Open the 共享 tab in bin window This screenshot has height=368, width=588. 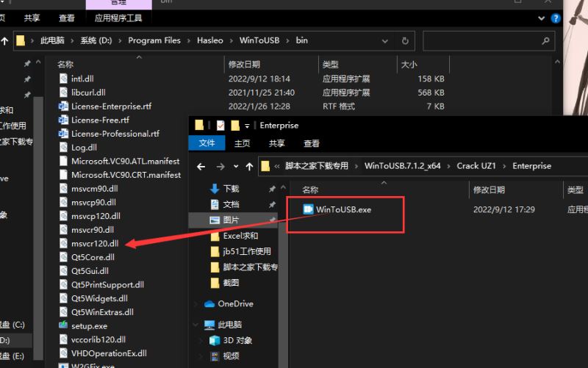32,18
